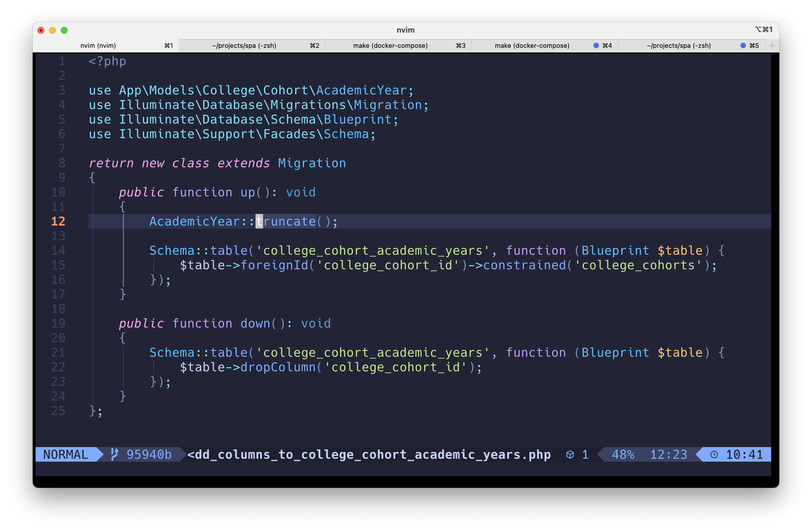This screenshot has width=812, height=531.
Task: Click the closing '};' on line 25
Action: point(96,412)
